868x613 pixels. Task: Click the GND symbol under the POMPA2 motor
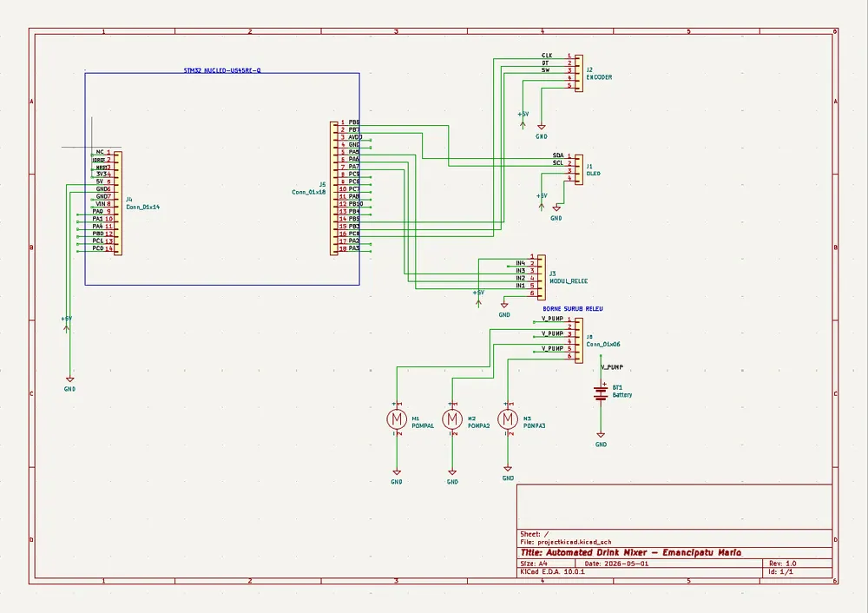(452, 477)
